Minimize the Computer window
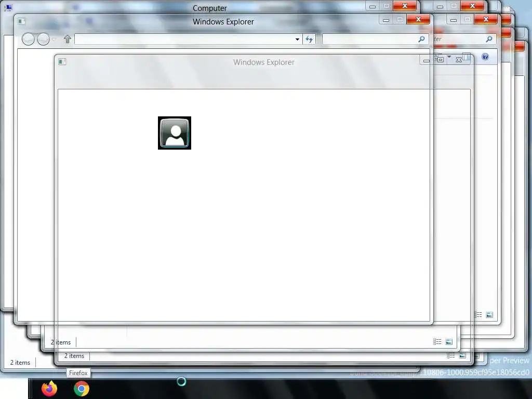The height and width of the screenshot is (399, 532). (372, 6)
